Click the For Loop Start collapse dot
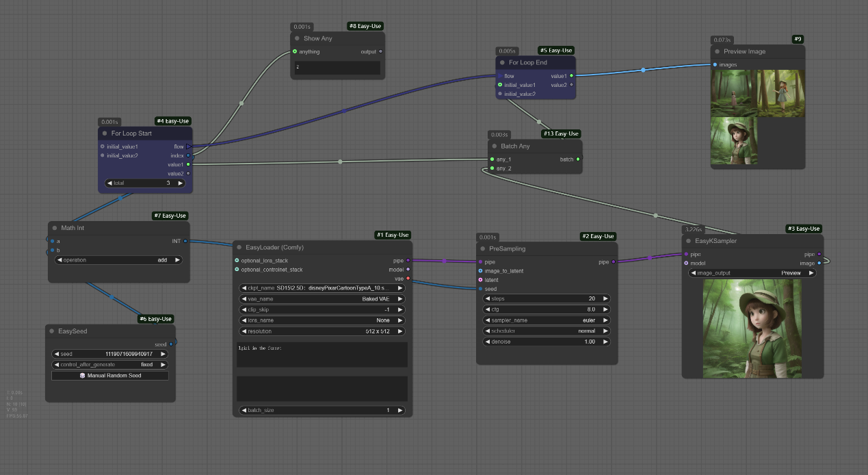868x475 pixels. click(105, 133)
